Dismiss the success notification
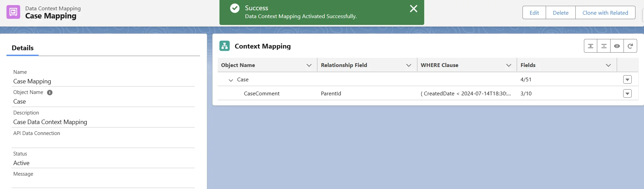The height and width of the screenshot is (189, 644). 413,9
